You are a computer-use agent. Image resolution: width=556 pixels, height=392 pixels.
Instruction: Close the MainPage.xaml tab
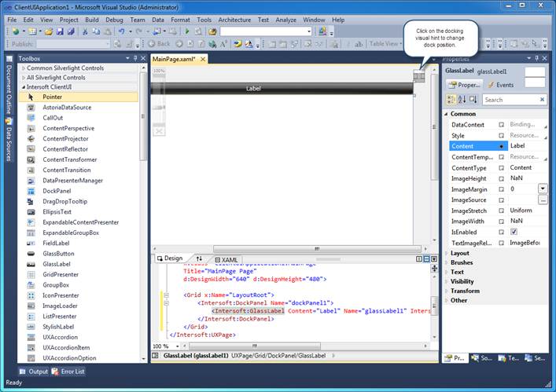pyautogui.click(x=203, y=59)
